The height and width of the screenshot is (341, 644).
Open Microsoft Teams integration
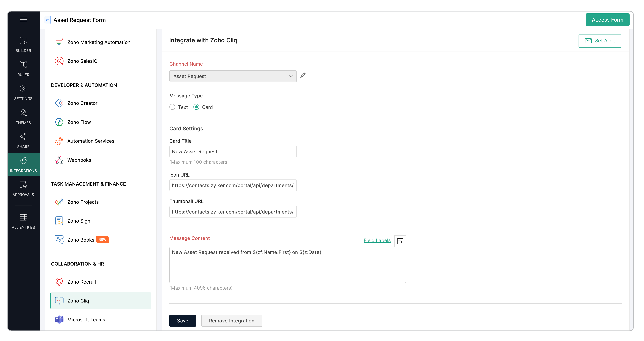coord(86,320)
